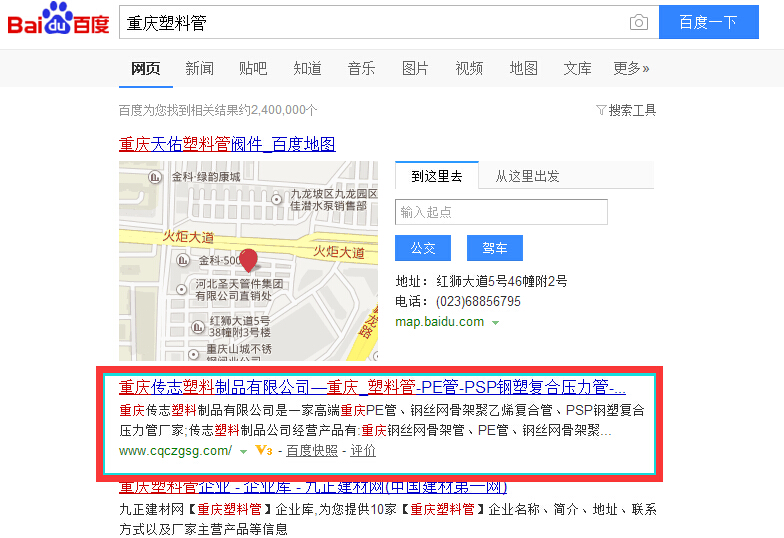This screenshot has height=538, width=784.
Task: Open the 百度快照 cached page link
Action: coord(311,451)
